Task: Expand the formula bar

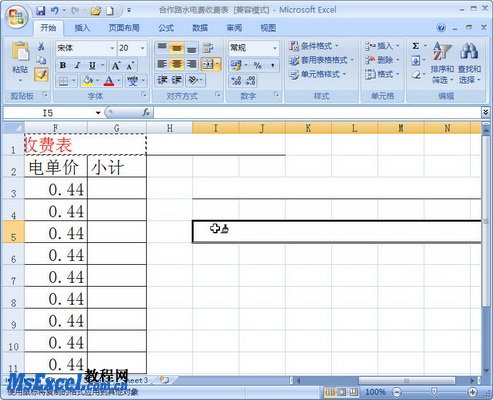Action: (x=486, y=112)
